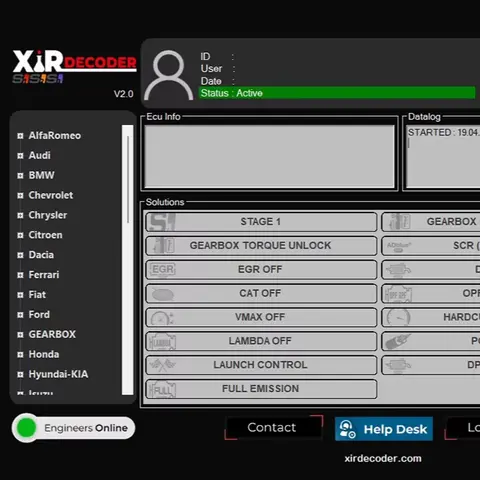Click inside the Ecu Info box

269,156
